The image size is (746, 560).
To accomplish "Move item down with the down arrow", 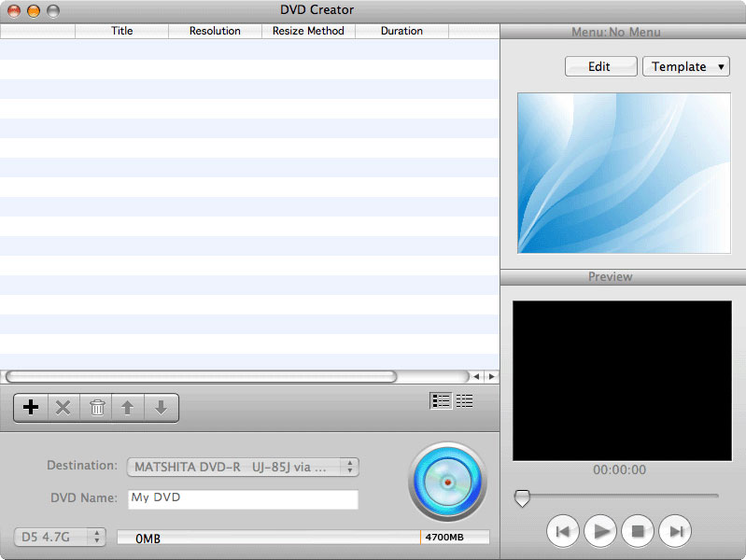I will coord(161,408).
